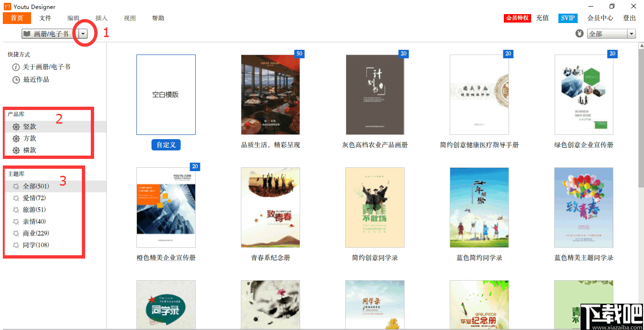Viewport: 644px width, 330px height.
Task: Click the 自定义 button under the blank template
Action: [166, 145]
